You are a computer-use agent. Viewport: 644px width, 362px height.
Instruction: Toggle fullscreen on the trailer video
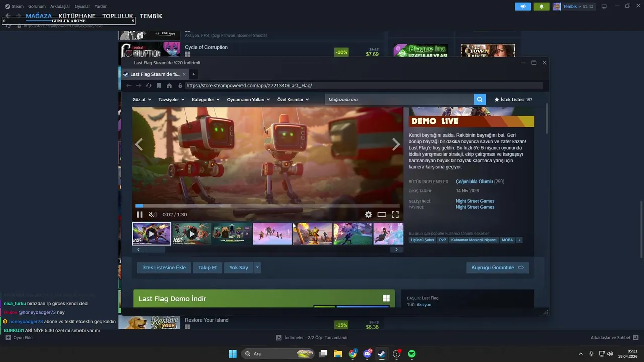(x=395, y=215)
